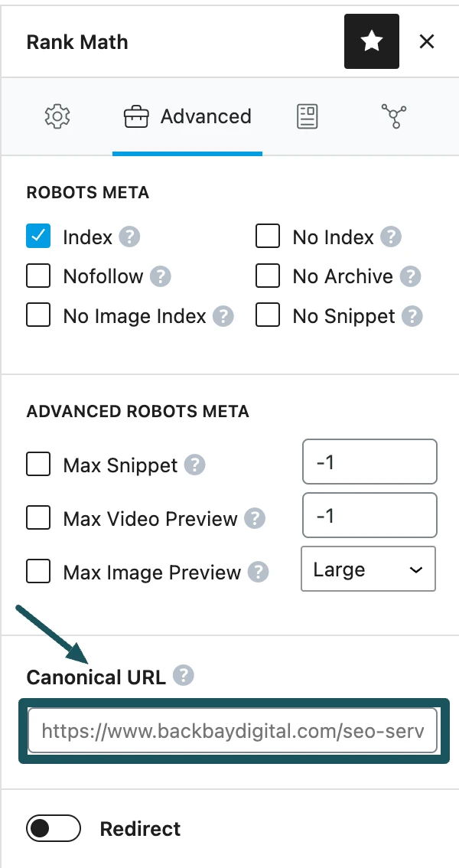Enable the No Index checkbox
The height and width of the screenshot is (868, 459).
coord(268,237)
